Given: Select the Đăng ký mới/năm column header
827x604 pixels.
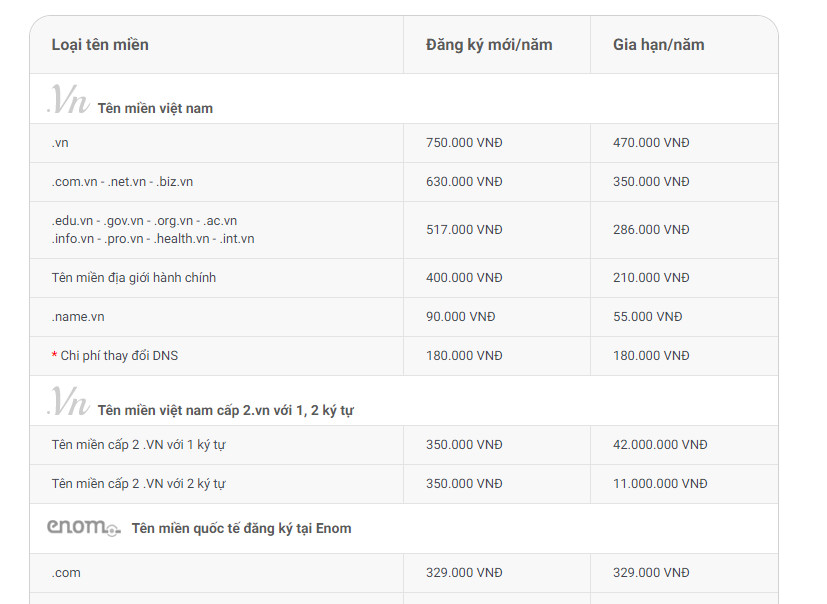Looking at the screenshot, I should pos(489,45).
